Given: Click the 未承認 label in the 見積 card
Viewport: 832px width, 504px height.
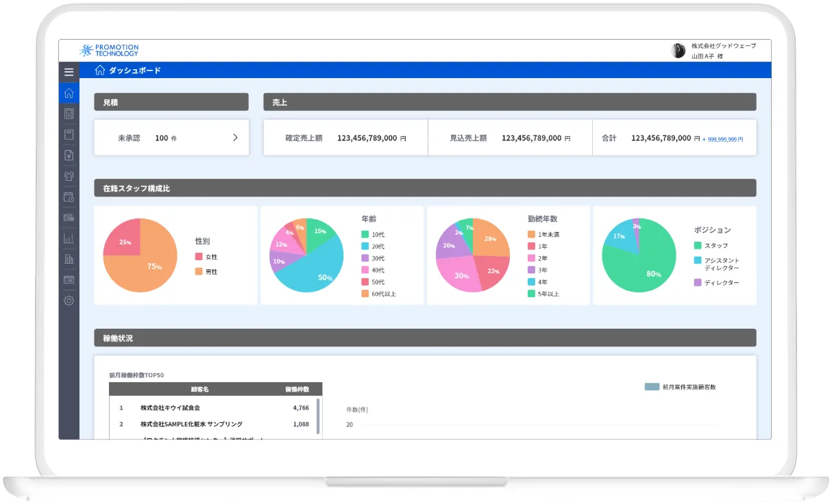Looking at the screenshot, I should click(129, 138).
